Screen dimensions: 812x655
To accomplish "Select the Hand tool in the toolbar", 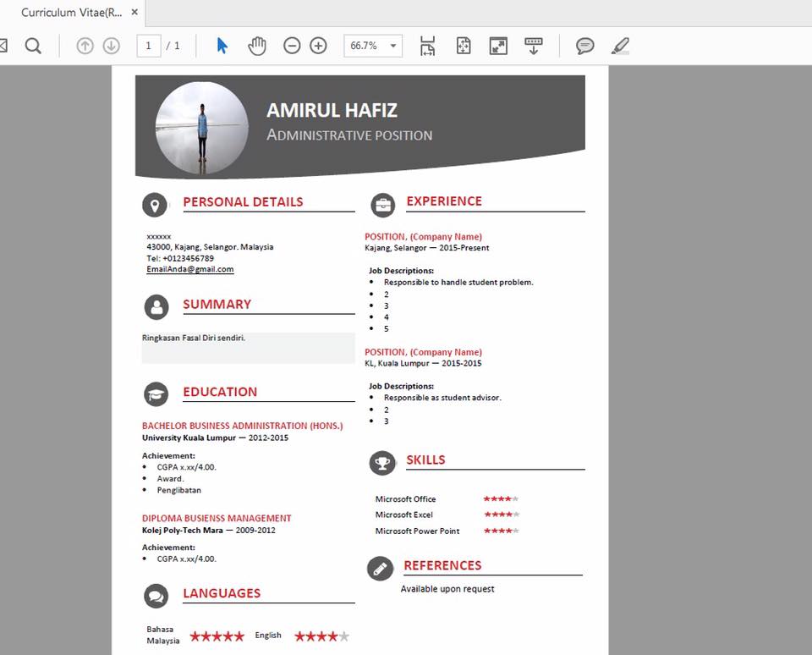I will [257, 46].
